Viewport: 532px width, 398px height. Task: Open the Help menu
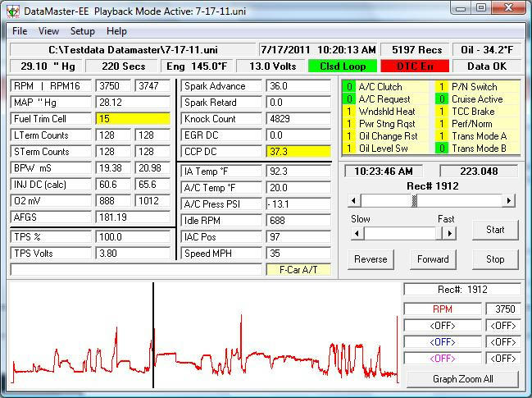tap(117, 31)
